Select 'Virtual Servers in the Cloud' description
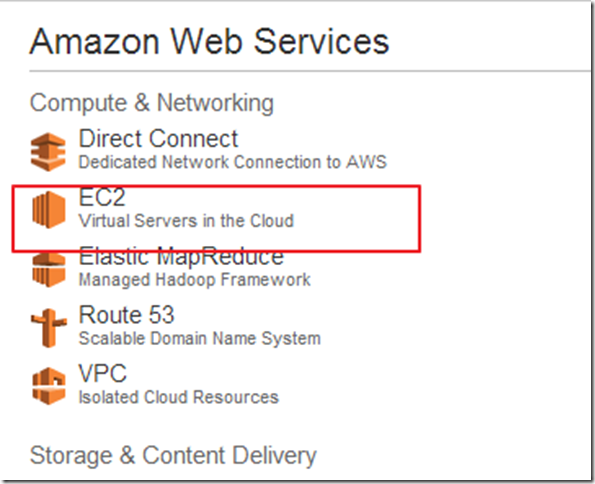Viewport: 595px width, 484px height. [x=186, y=221]
